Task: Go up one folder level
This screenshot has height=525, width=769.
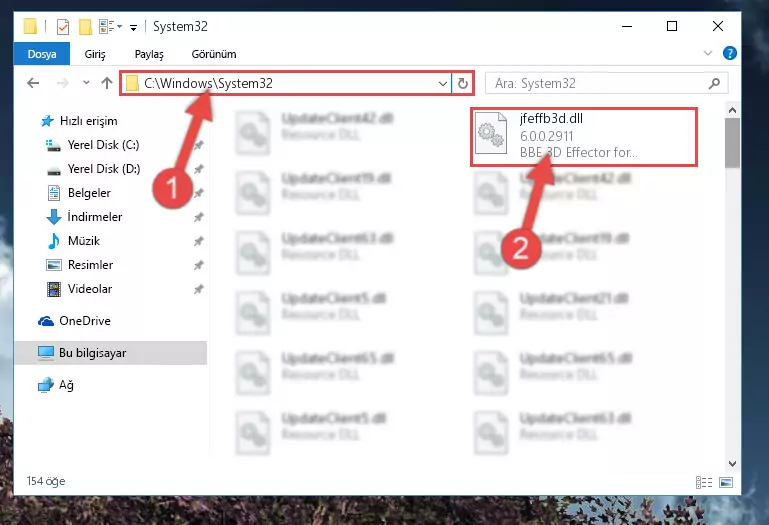Action: point(107,83)
